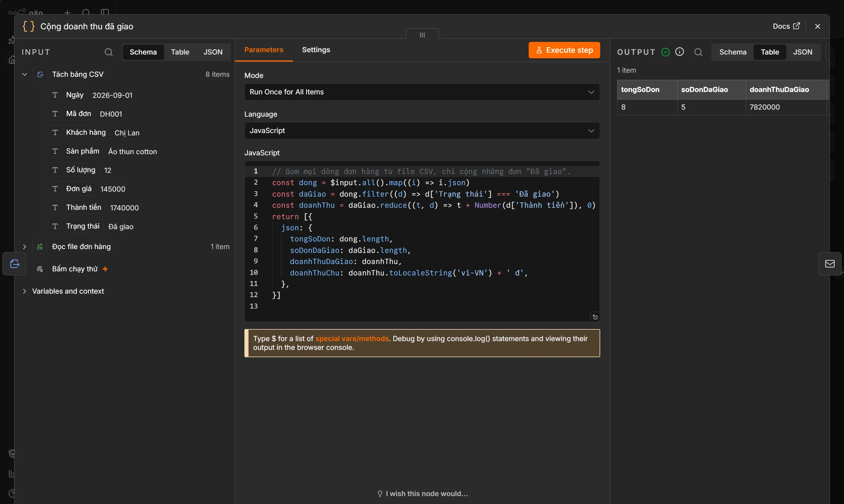Image resolution: width=844 pixels, height=504 pixels.
Task: Click the text type icon beside Trạng thái
Action: point(55,227)
